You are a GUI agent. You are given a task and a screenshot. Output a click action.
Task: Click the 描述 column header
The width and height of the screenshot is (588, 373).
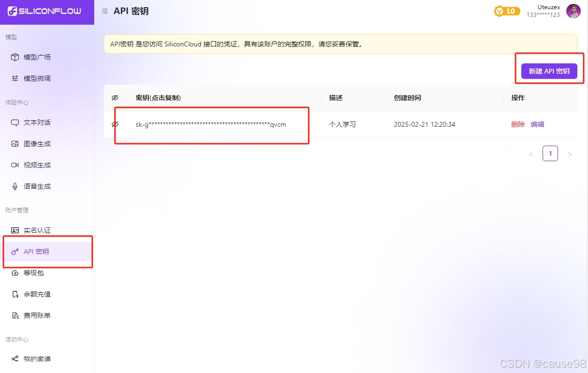click(x=336, y=98)
